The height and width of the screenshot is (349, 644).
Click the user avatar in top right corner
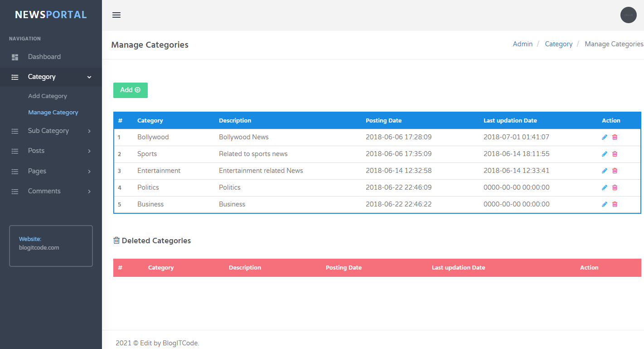pyautogui.click(x=629, y=15)
